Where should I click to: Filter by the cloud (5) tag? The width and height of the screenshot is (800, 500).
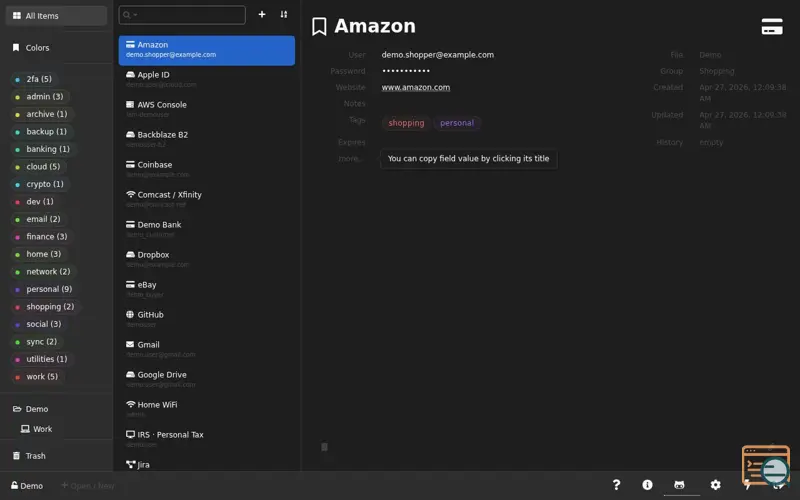tap(38, 166)
